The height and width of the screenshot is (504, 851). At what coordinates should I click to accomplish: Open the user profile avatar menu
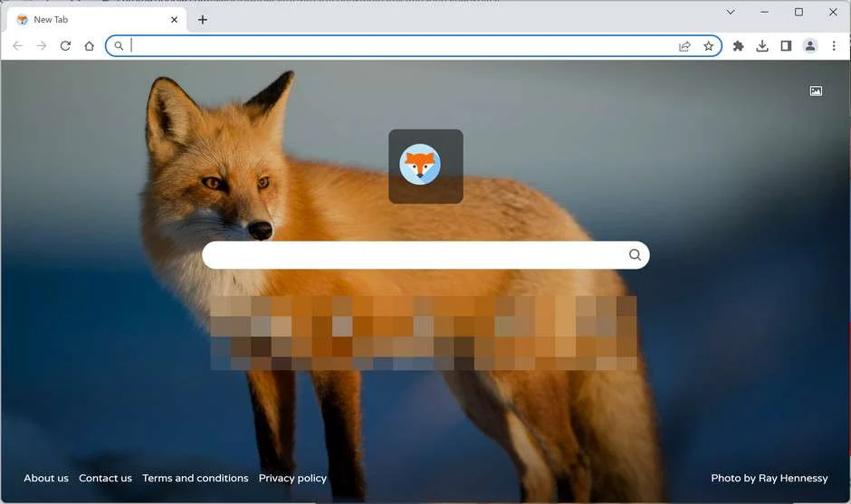[809, 46]
